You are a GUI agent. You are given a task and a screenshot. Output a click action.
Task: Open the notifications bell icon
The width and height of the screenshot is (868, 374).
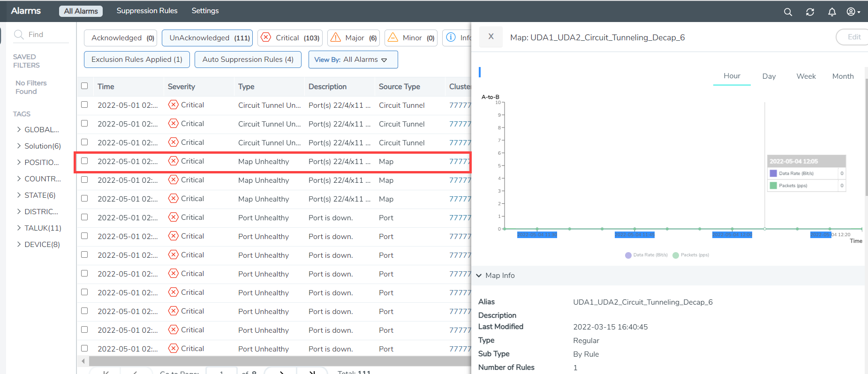832,12
